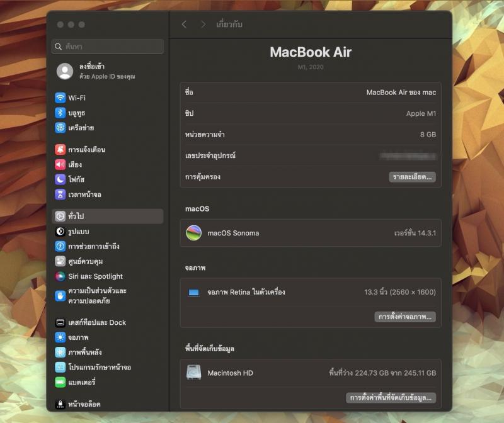504x423 pixels.
Task: Go back with the left chevron
Action: click(184, 25)
